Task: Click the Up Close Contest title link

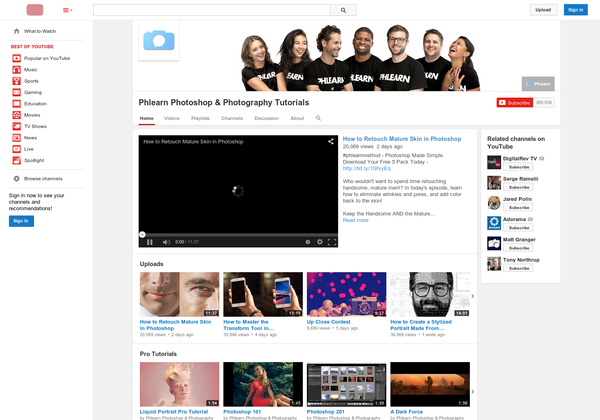Action: (x=328, y=322)
